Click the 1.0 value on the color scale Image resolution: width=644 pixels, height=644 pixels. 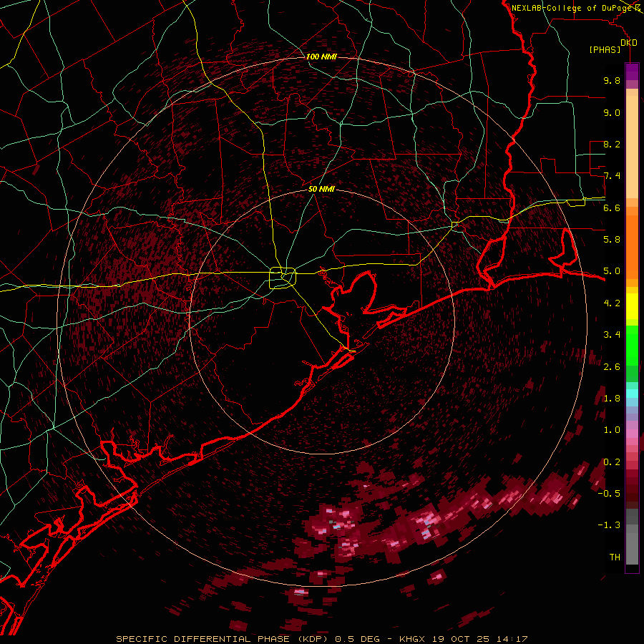[612, 430]
